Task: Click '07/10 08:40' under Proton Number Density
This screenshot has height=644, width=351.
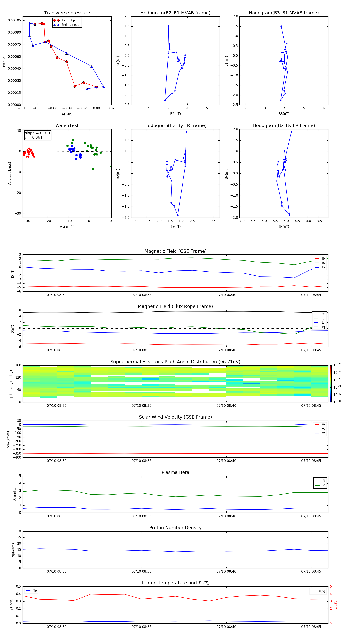Action: click(226, 571)
